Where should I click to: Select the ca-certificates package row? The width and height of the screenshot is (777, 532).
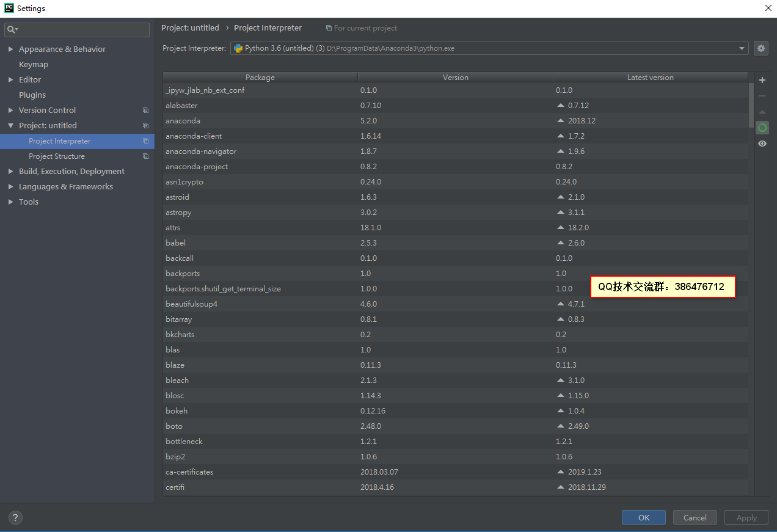456,472
